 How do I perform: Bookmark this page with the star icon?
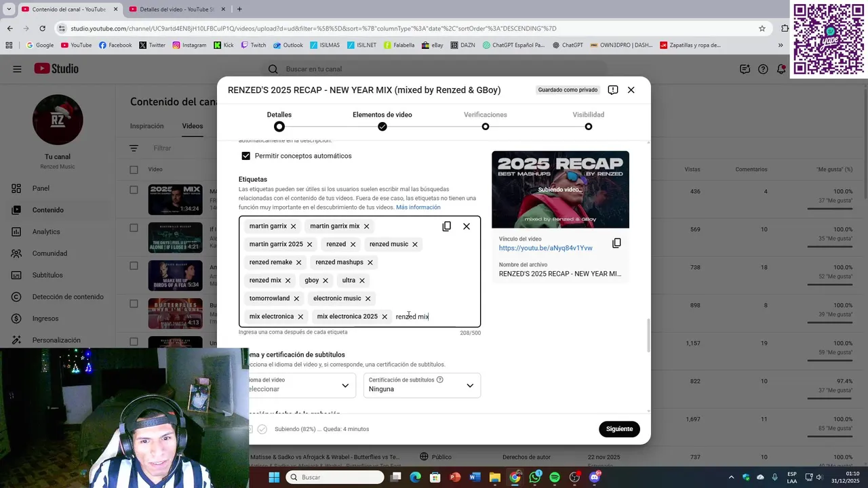[x=762, y=28]
